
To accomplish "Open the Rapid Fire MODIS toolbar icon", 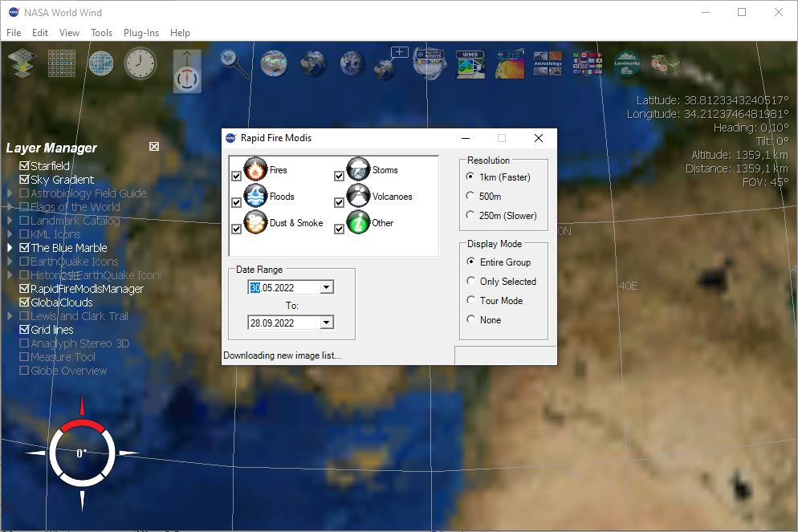I will pyautogui.click(x=430, y=63).
